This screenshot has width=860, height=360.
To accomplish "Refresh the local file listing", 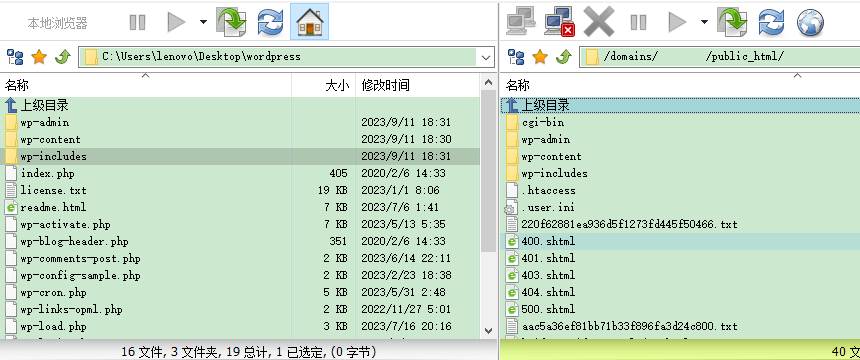I will pos(270,22).
